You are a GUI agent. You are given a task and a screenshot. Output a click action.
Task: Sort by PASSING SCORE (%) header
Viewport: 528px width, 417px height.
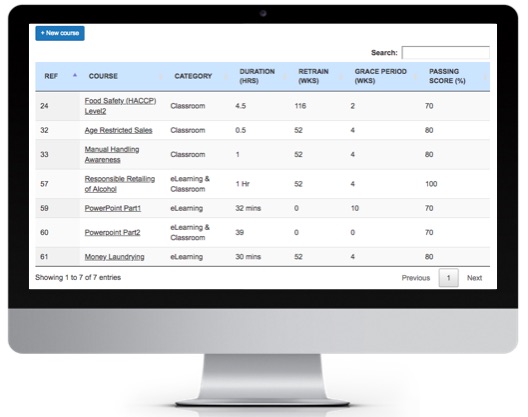pyautogui.click(x=447, y=76)
